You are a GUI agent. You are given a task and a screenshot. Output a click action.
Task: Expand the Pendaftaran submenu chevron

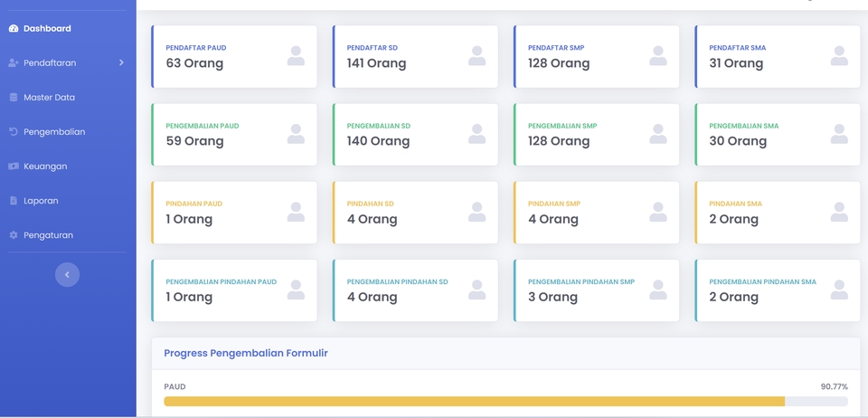pyautogui.click(x=121, y=63)
